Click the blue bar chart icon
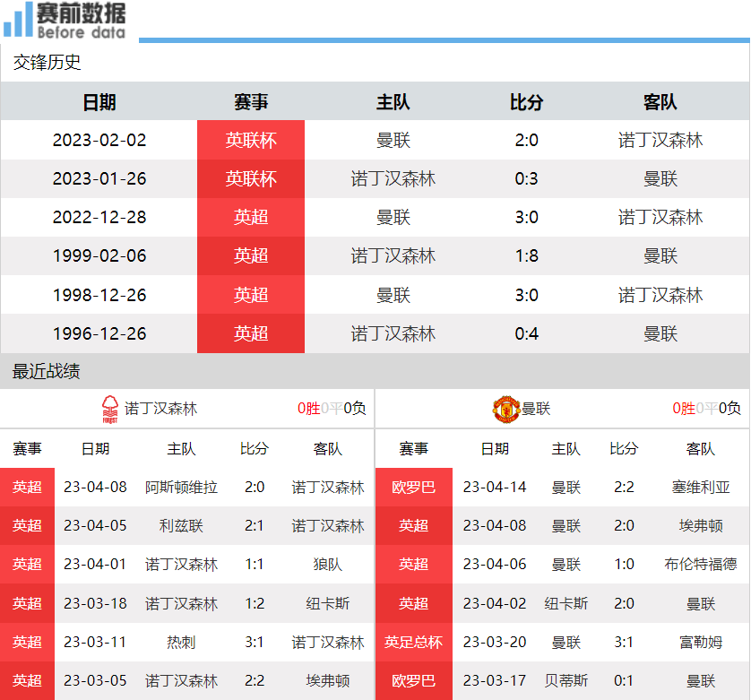751x700 pixels. pos(18,20)
